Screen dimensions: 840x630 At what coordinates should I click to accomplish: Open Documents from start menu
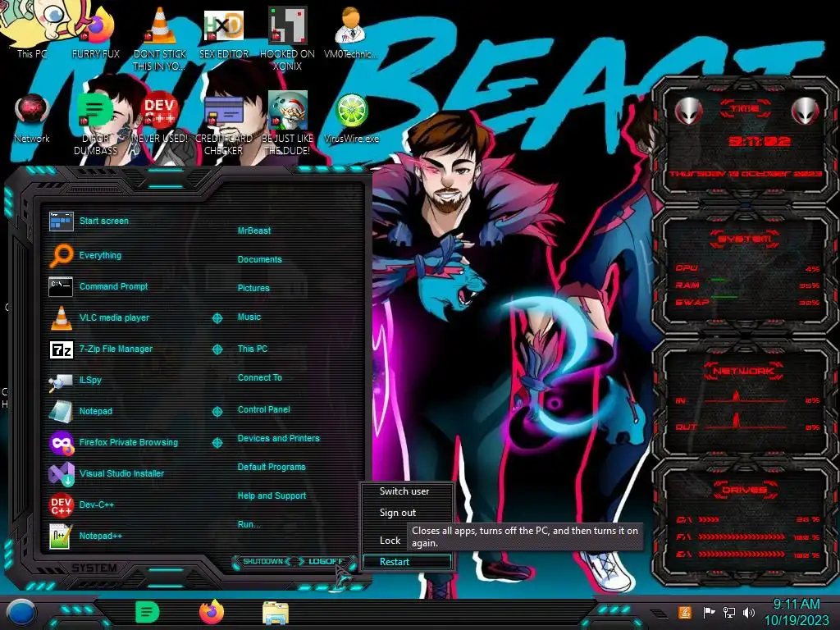(260, 259)
